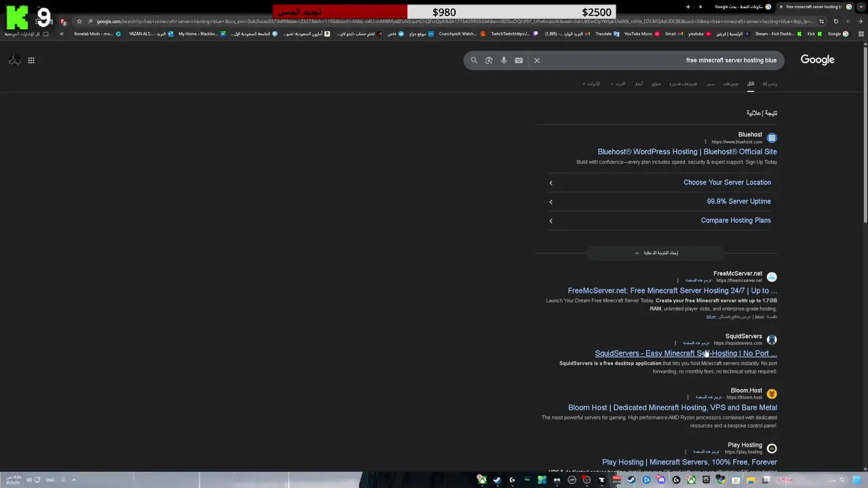Open Chrome from the taskbar
The width and height of the screenshot is (868, 488).
click(x=720, y=480)
